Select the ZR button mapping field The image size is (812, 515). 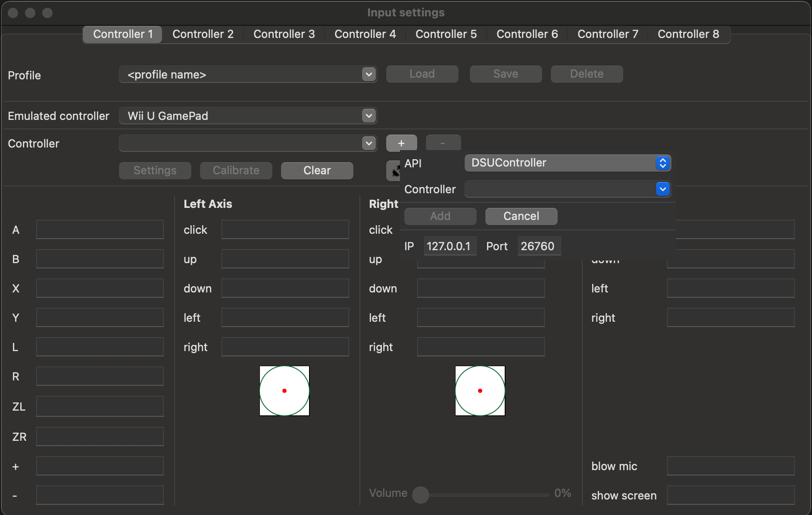pyautogui.click(x=100, y=436)
